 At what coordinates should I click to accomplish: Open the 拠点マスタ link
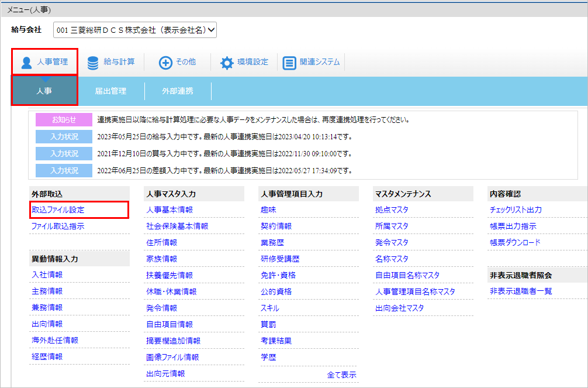pyautogui.click(x=392, y=210)
